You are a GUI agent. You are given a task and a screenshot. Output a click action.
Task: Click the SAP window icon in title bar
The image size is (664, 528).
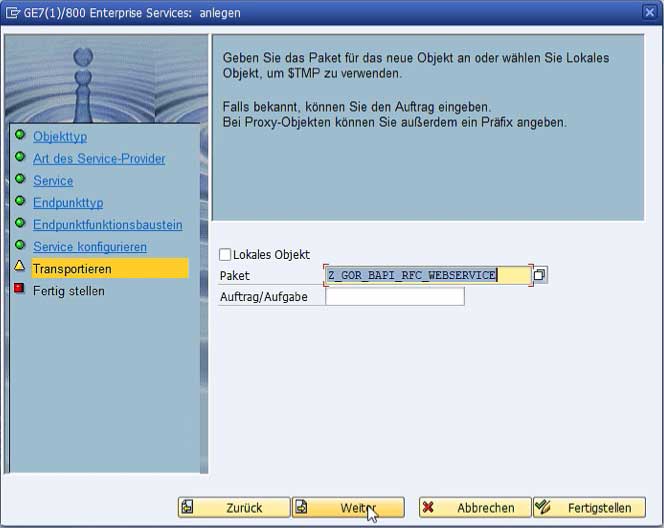pos(11,13)
